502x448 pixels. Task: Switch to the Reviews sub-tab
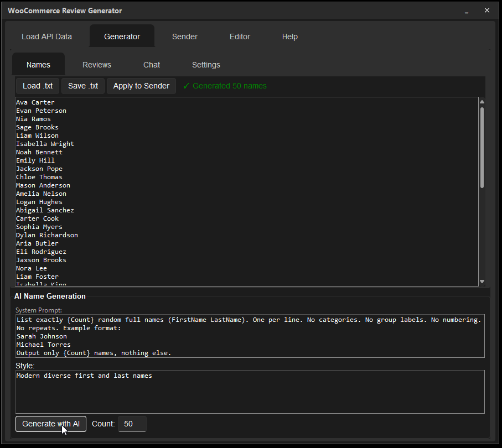click(x=97, y=65)
